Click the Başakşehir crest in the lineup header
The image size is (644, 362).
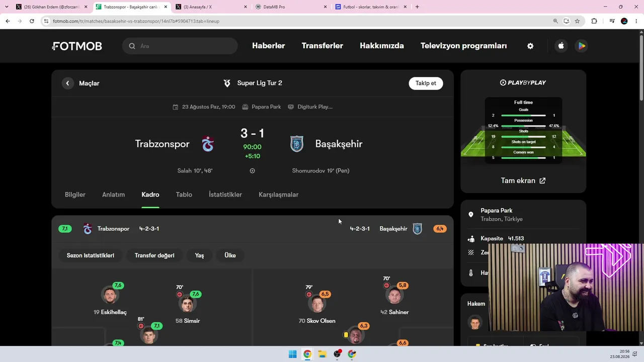tap(417, 229)
